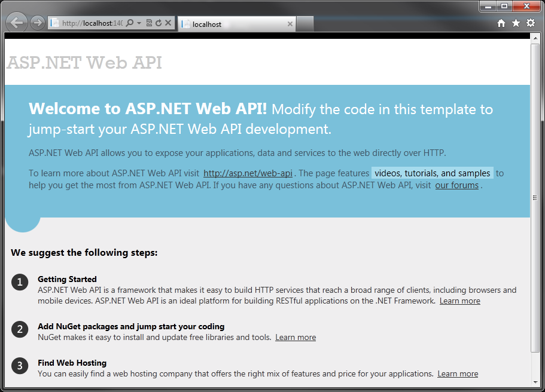Image resolution: width=545 pixels, height=392 pixels.
Task: Open a new browser tab
Action: 305,24
